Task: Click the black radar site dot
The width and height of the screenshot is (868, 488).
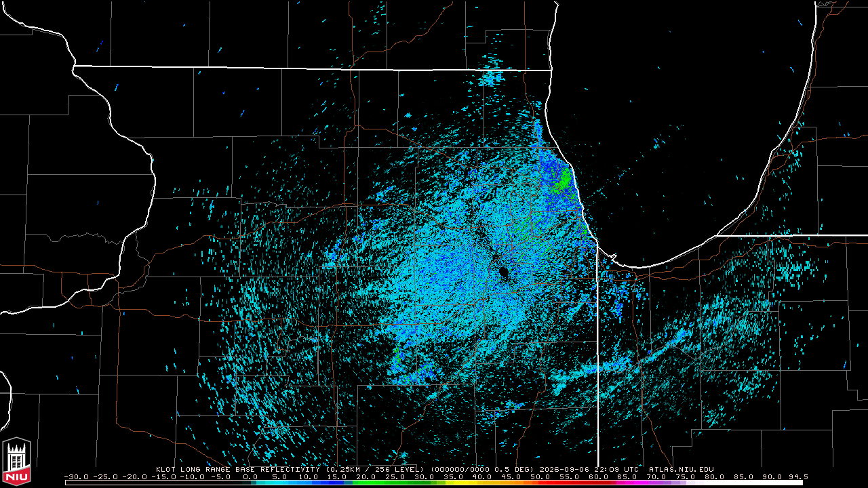Action: [503, 272]
